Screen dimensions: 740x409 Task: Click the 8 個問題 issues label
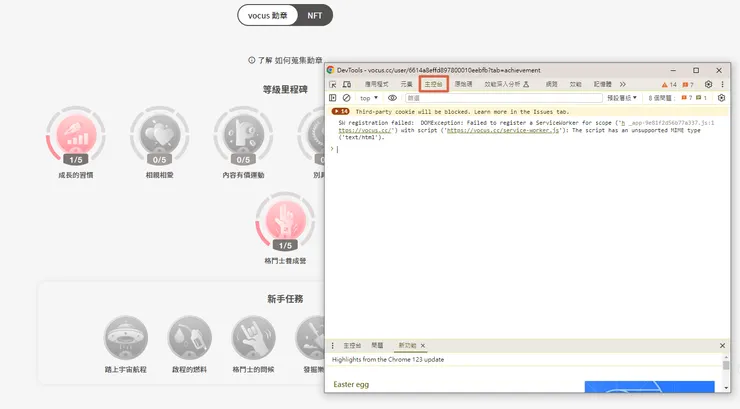pos(662,98)
